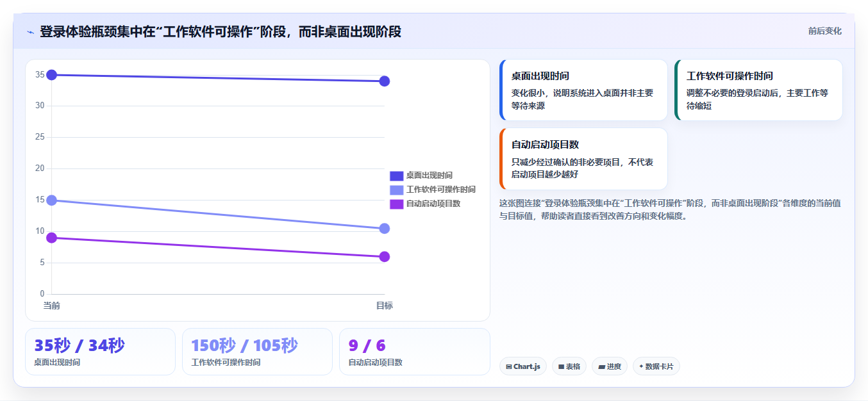The image size is (868, 401).
Task: Click text 调整不必要的登录启动后，主要工作等待缩短
Action: click(x=757, y=99)
